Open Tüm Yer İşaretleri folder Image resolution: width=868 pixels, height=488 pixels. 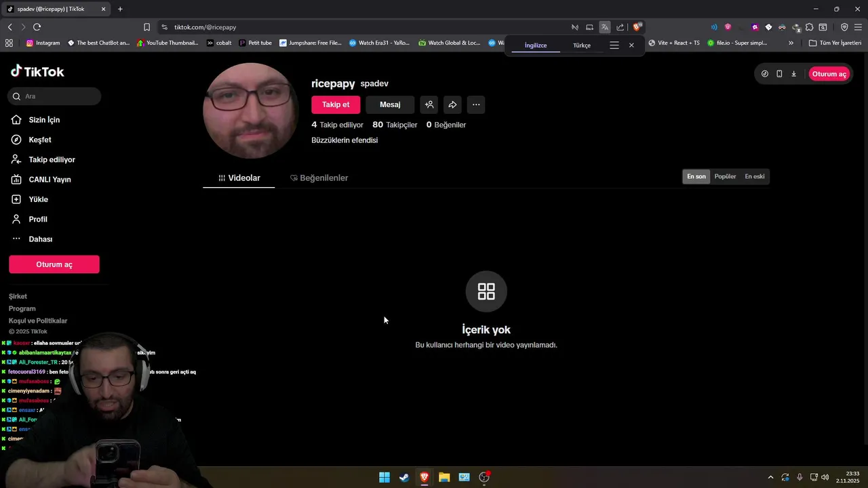coord(835,43)
